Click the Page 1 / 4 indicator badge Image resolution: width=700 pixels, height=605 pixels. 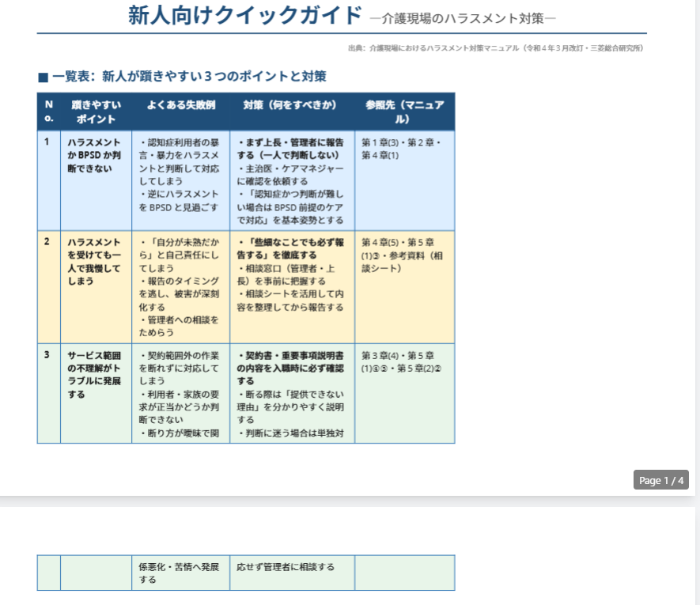pyautogui.click(x=660, y=480)
